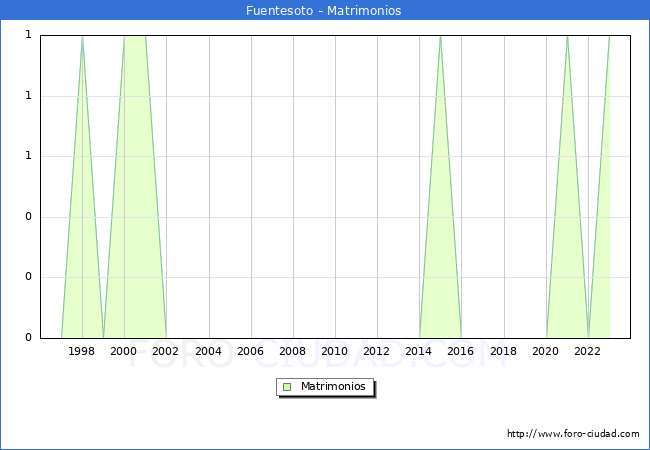Image resolution: width=650 pixels, height=450 pixels.
Task: Select the 2014 x-axis year label
Action: 419,351
